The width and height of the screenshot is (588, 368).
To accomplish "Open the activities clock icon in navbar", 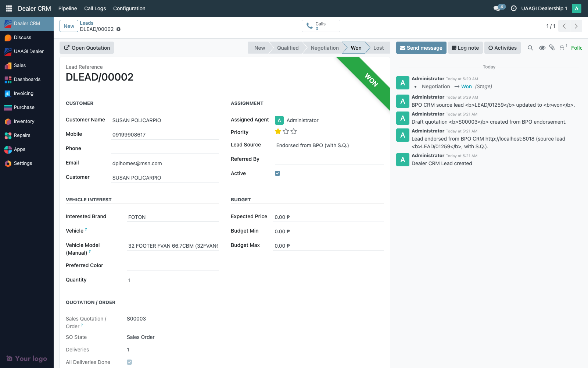I will [x=514, y=8].
